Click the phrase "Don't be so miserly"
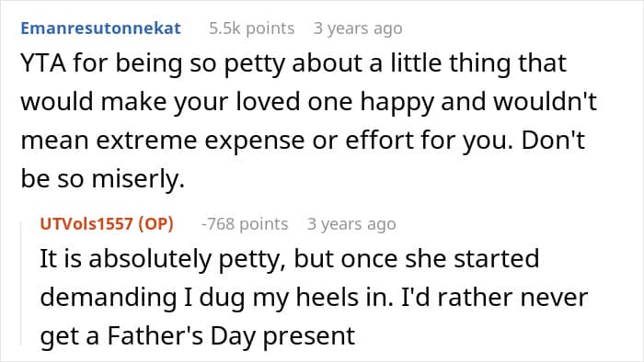The image size is (644, 362). [303, 160]
